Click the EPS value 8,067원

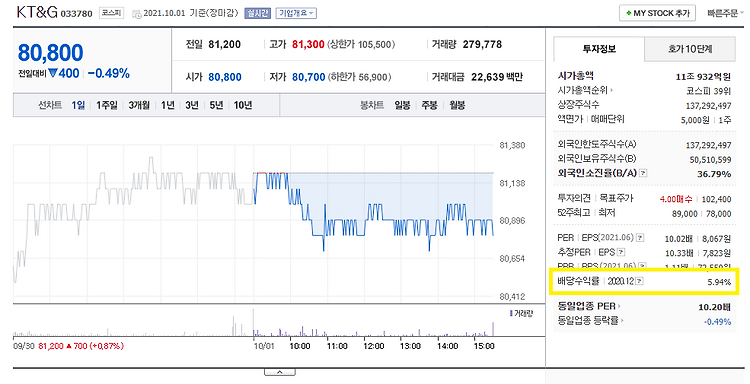pyautogui.click(x=717, y=239)
